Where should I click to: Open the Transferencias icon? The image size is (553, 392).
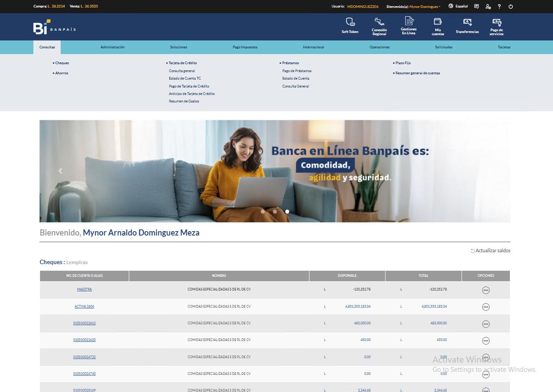click(x=467, y=22)
